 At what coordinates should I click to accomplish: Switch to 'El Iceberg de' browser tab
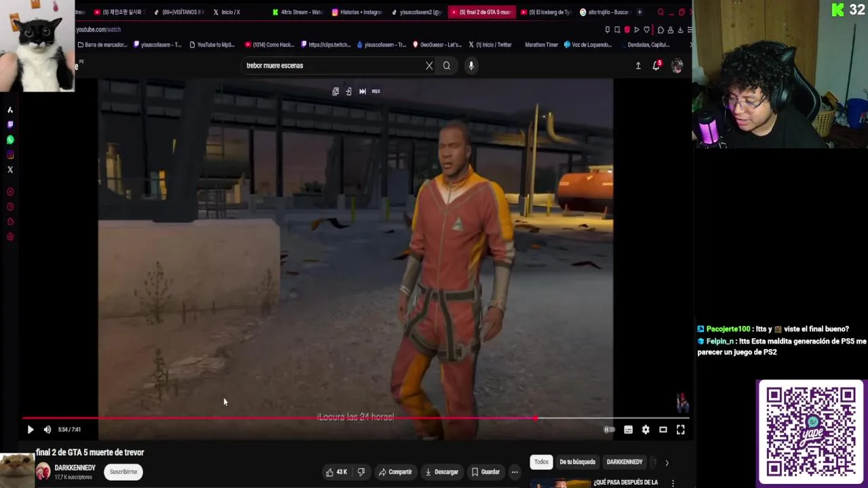pyautogui.click(x=546, y=12)
